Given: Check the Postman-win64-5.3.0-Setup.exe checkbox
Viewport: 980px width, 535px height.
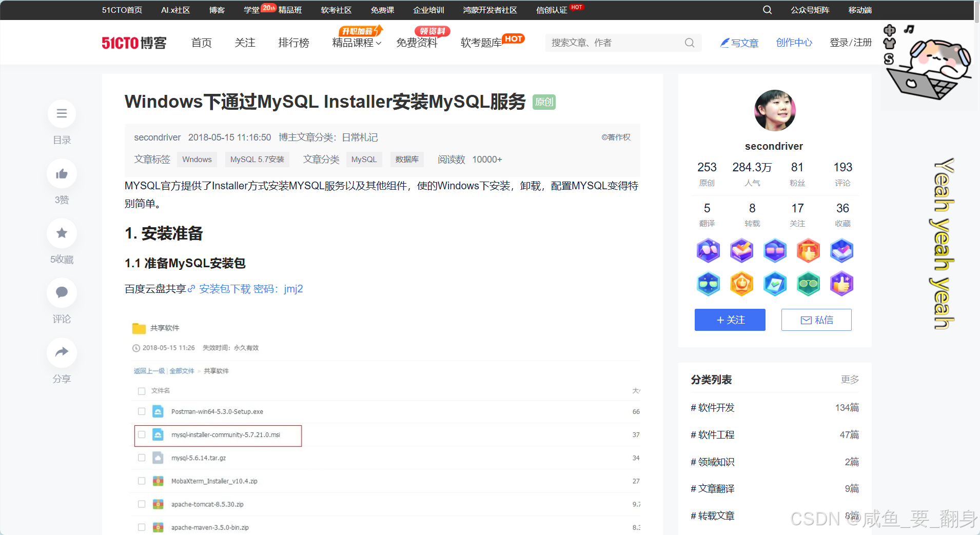Looking at the screenshot, I should tap(142, 411).
